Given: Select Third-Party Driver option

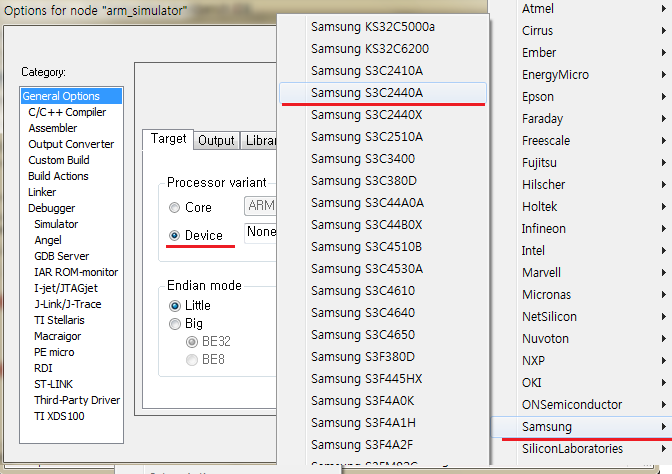Looking at the screenshot, I should pos(77,400).
